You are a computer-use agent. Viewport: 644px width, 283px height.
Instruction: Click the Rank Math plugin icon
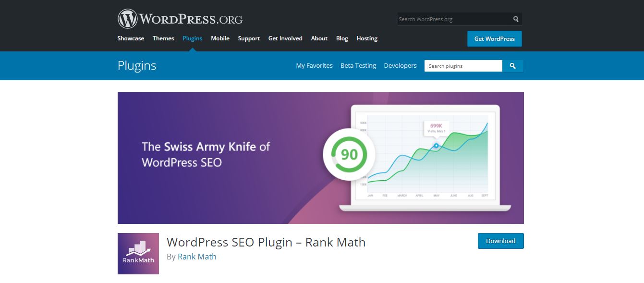(x=138, y=254)
